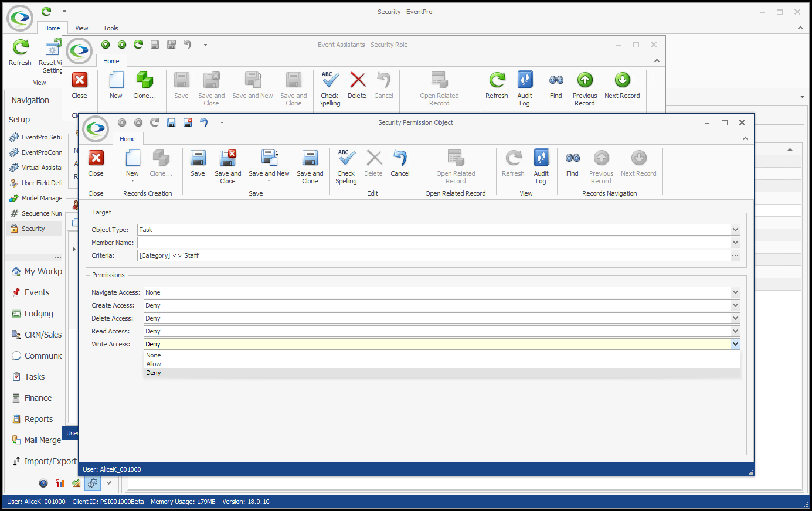The width and height of the screenshot is (812, 511).
Task: Click Find binoculars in Security Permission Object
Action: tap(573, 158)
